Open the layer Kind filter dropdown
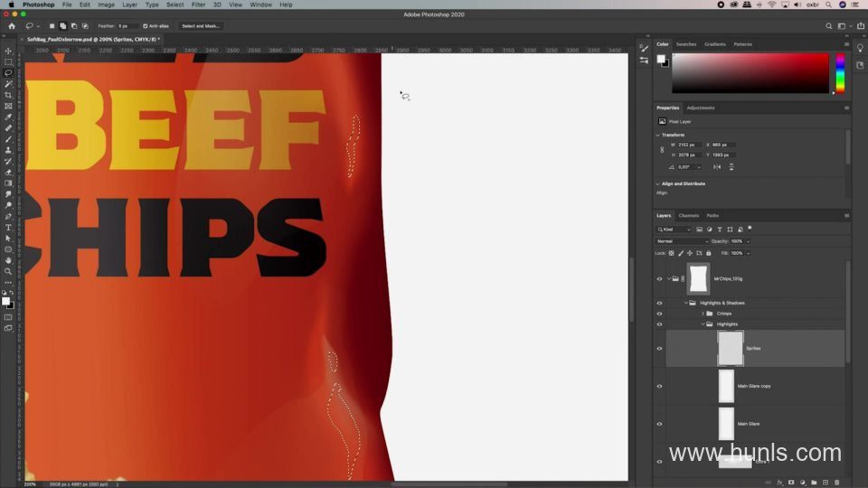Viewport: 868px width, 488px height. point(674,230)
